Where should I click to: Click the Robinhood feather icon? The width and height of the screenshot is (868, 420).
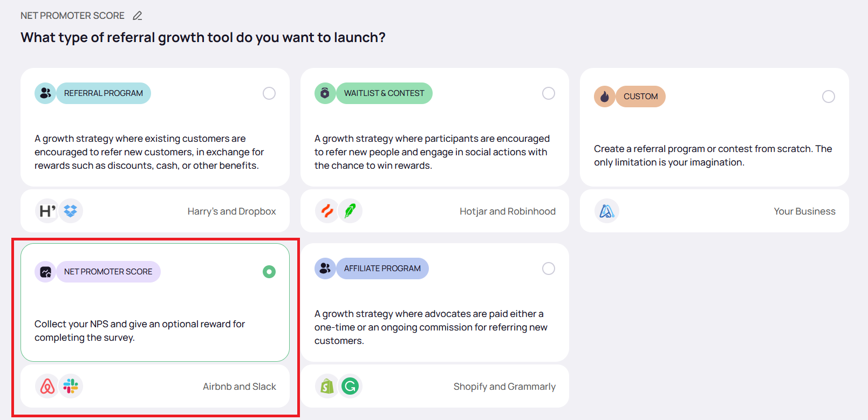click(x=350, y=211)
